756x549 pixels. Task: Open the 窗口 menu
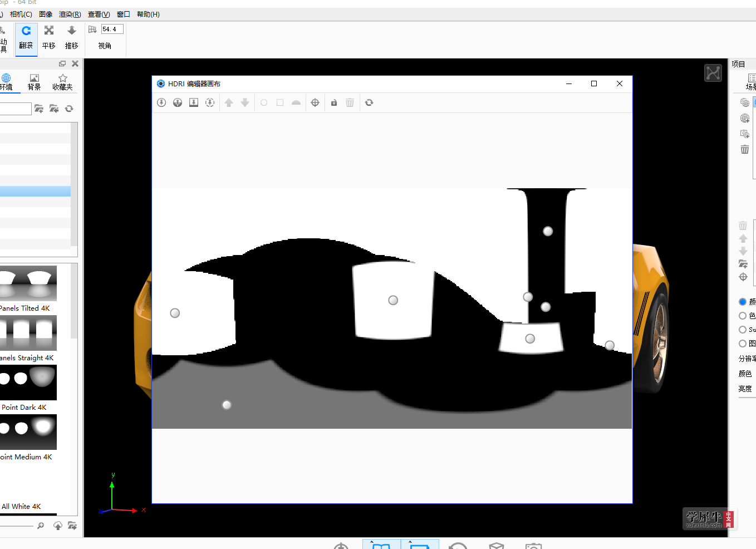(x=124, y=14)
